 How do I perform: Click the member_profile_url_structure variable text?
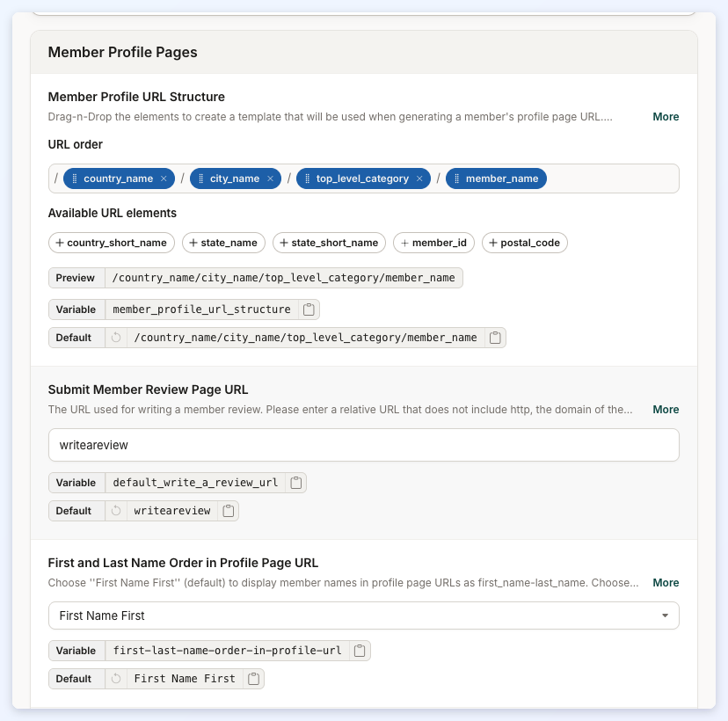click(201, 310)
